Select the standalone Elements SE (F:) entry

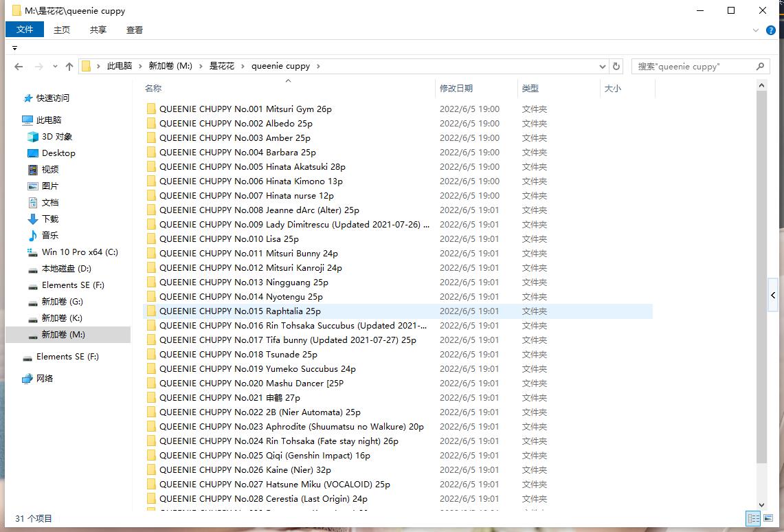pyautogui.click(x=62, y=357)
